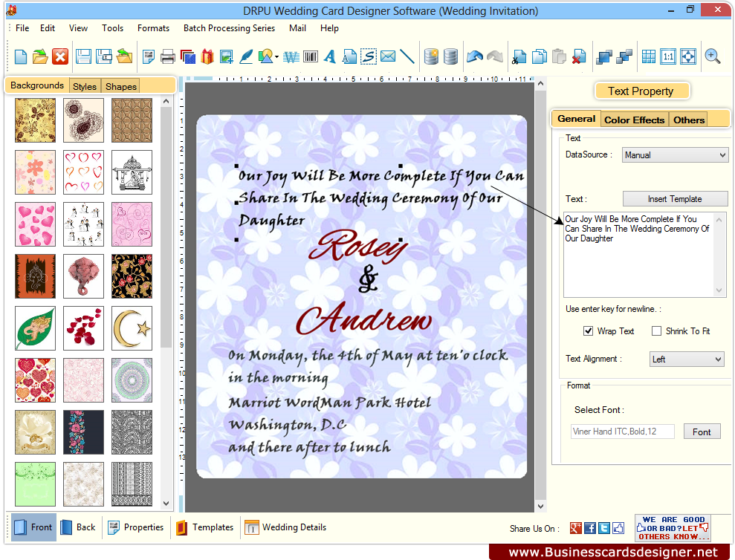Select the rose petals background thumbnail
This screenshot has height=560, width=735.
point(83,328)
